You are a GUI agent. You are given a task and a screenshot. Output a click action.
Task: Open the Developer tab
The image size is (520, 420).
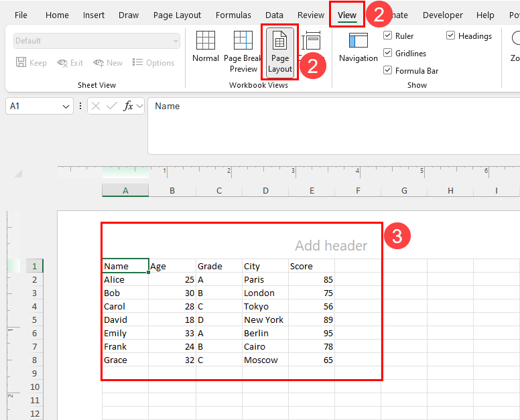tap(442, 15)
